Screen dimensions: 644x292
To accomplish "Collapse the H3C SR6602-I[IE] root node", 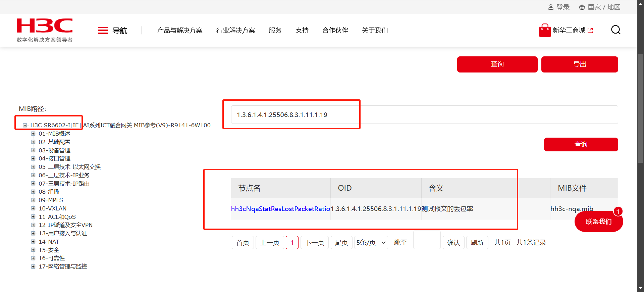I will point(25,125).
